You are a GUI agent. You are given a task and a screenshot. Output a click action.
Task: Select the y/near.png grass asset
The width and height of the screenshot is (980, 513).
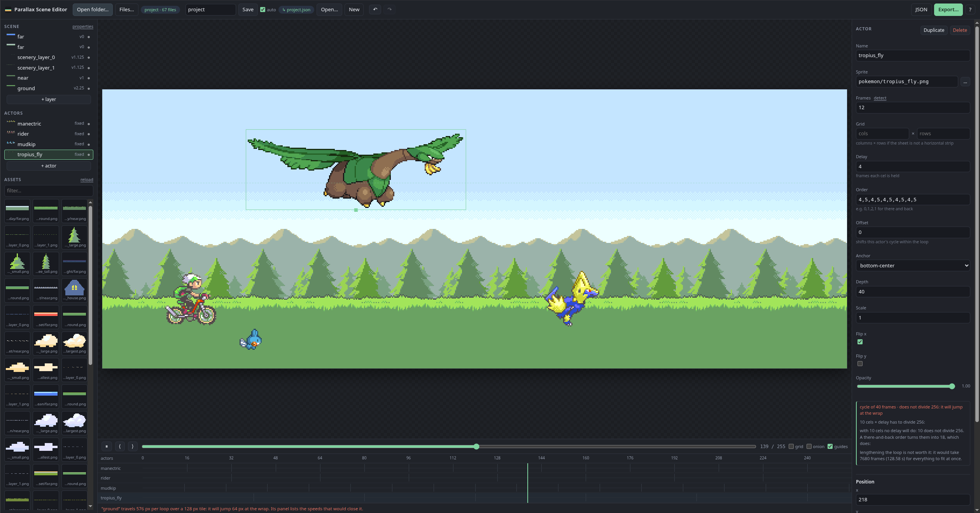74,210
